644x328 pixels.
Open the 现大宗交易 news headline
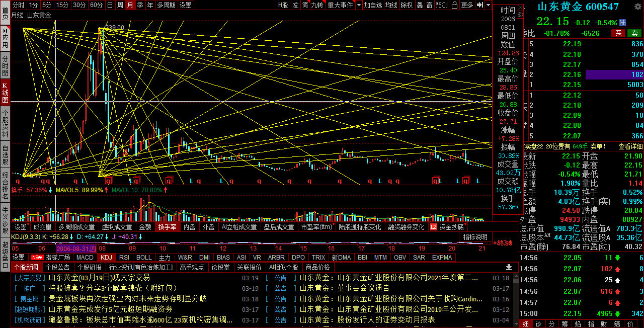[99, 277]
